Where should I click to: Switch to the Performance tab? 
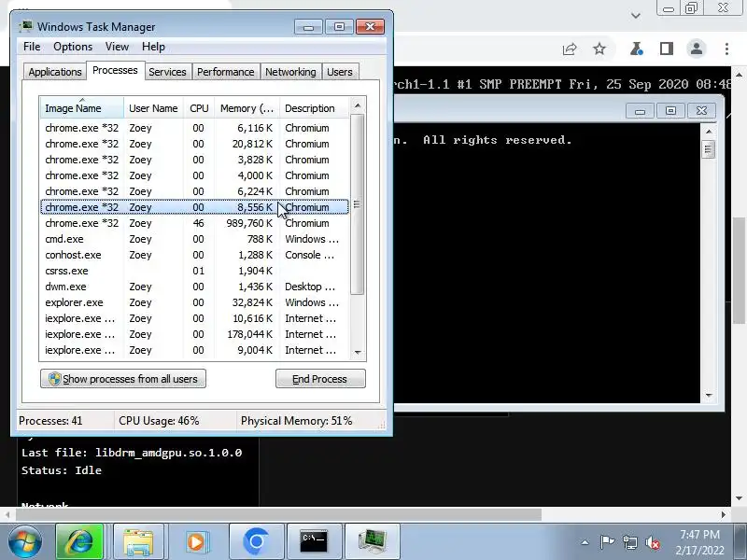[x=226, y=72]
